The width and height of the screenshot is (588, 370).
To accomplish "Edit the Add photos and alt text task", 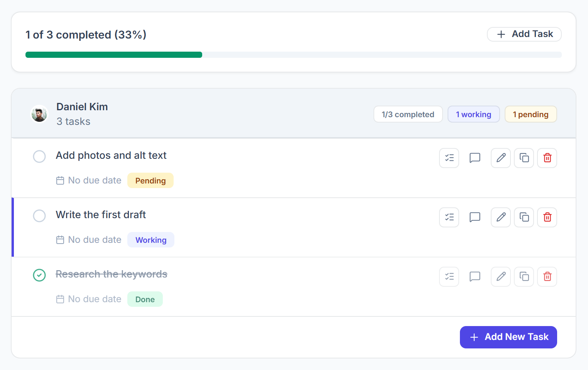I will coord(501,158).
